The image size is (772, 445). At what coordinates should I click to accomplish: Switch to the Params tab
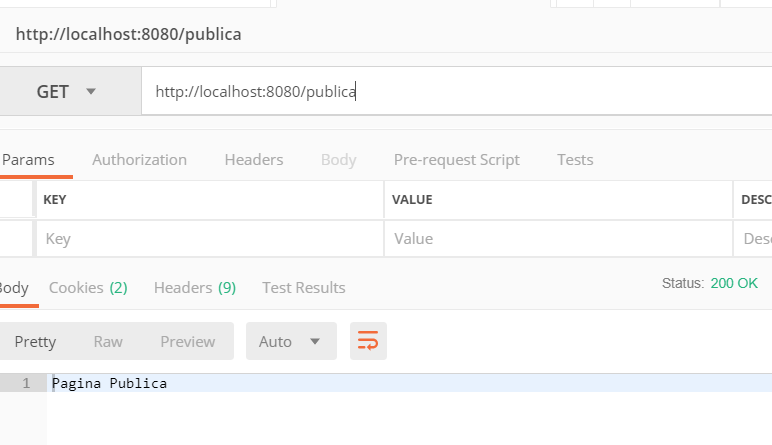(x=28, y=159)
